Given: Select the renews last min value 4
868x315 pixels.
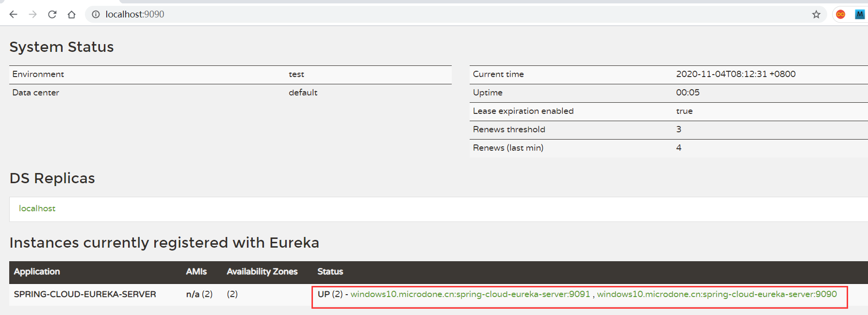Looking at the screenshot, I should (679, 148).
